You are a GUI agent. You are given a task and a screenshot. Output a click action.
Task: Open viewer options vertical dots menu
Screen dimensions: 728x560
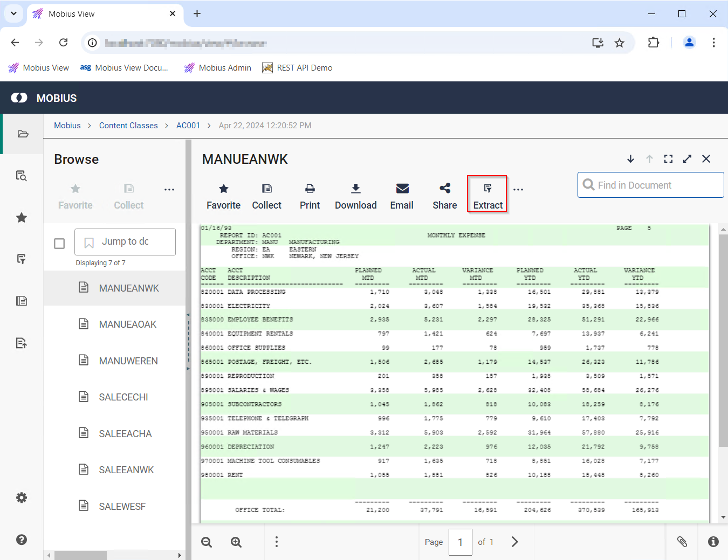(x=277, y=542)
